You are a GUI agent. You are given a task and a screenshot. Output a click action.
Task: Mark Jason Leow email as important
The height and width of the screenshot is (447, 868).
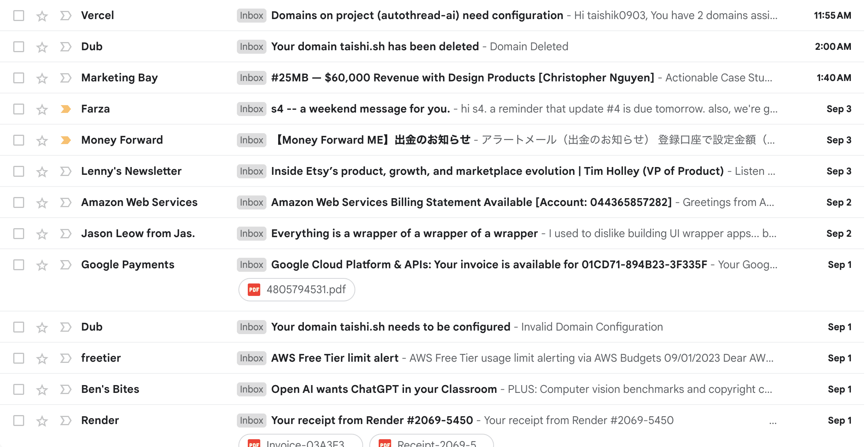(x=66, y=234)
